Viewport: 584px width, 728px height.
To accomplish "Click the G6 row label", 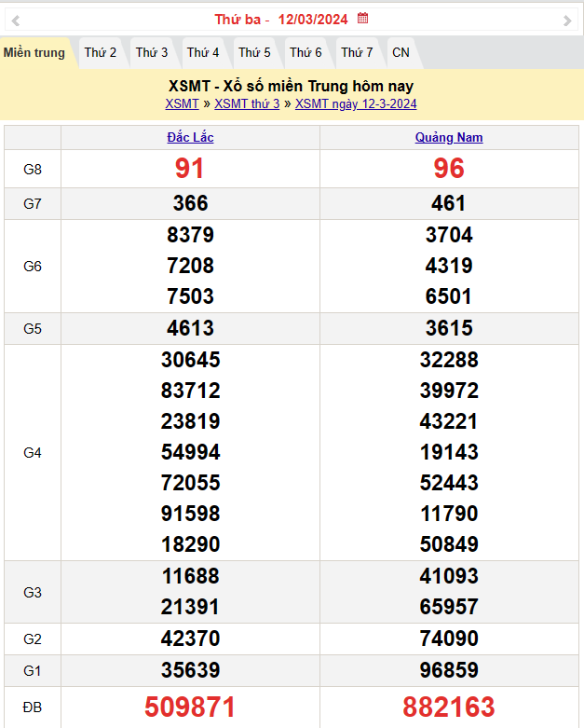I will [x=33, y=267].
